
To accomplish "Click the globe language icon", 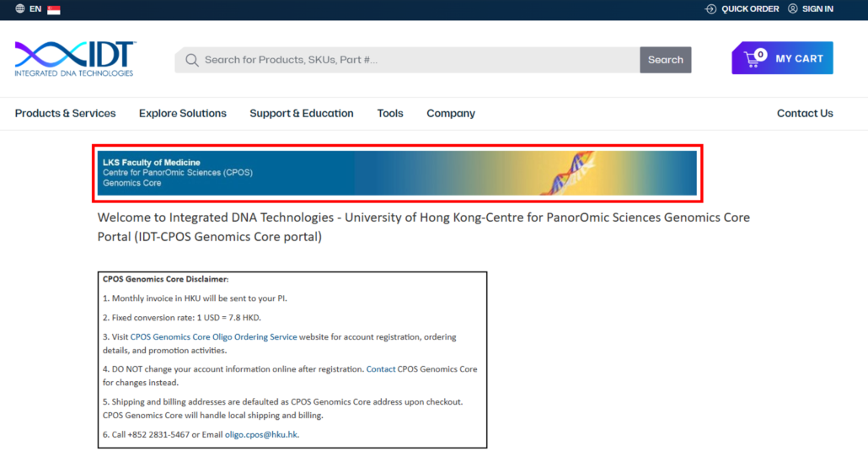I will point(20,9).
